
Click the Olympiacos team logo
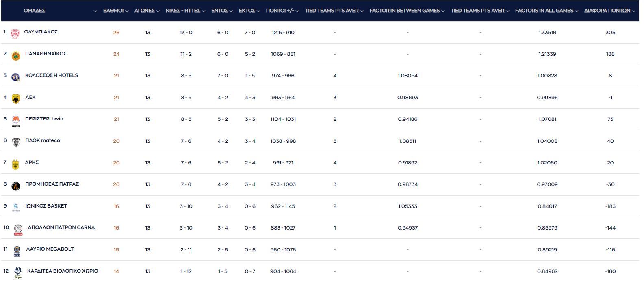[15, 34]
